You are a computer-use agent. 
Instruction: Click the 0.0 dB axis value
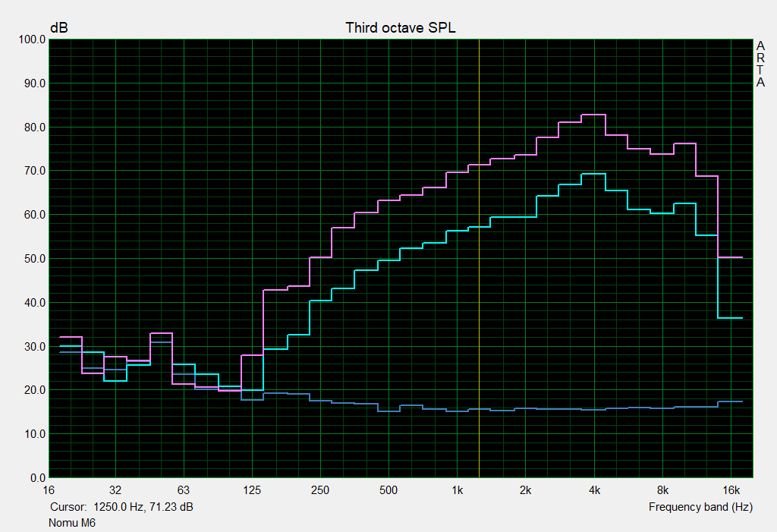coord(38,478)
